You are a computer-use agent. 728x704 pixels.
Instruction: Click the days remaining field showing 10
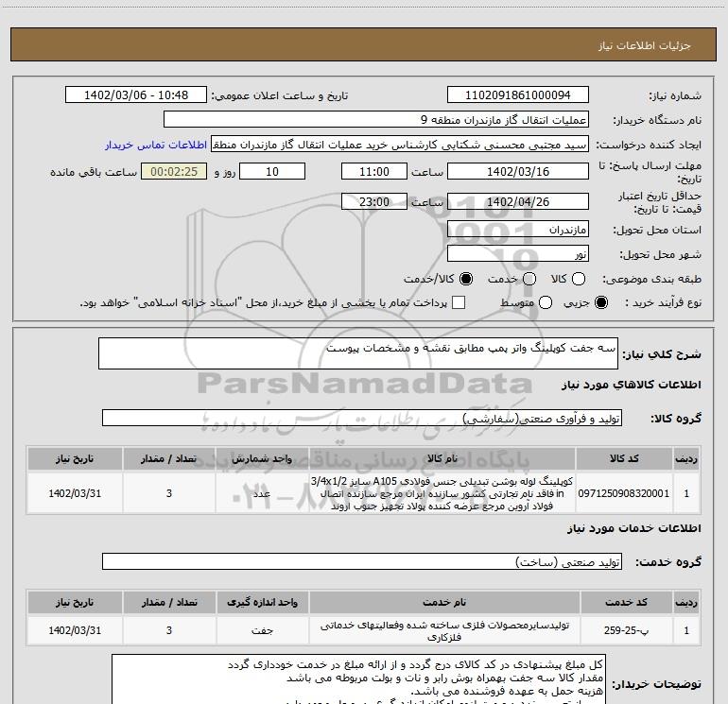pyautogui.click(x=272, y=172)
